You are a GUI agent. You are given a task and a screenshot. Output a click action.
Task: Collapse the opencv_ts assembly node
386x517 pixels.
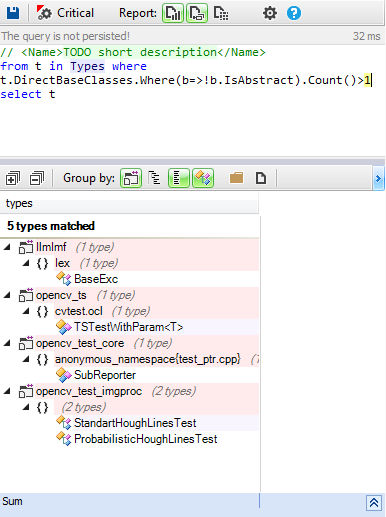(7, 295)
